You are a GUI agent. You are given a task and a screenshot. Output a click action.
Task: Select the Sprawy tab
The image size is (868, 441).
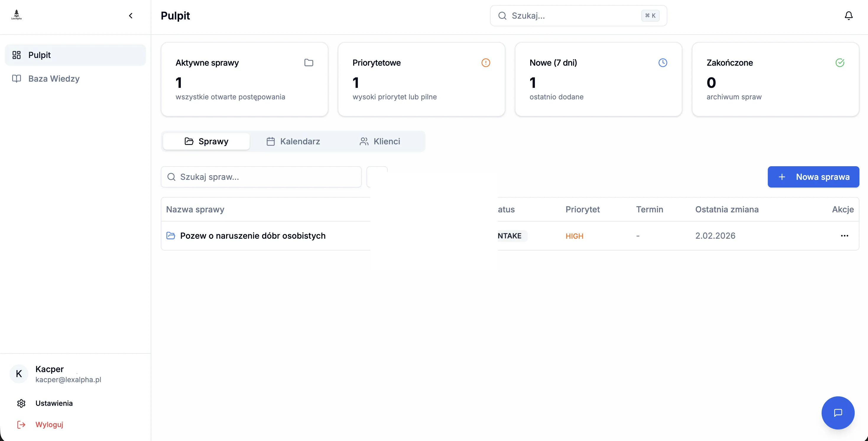click(x=206, y=141)
